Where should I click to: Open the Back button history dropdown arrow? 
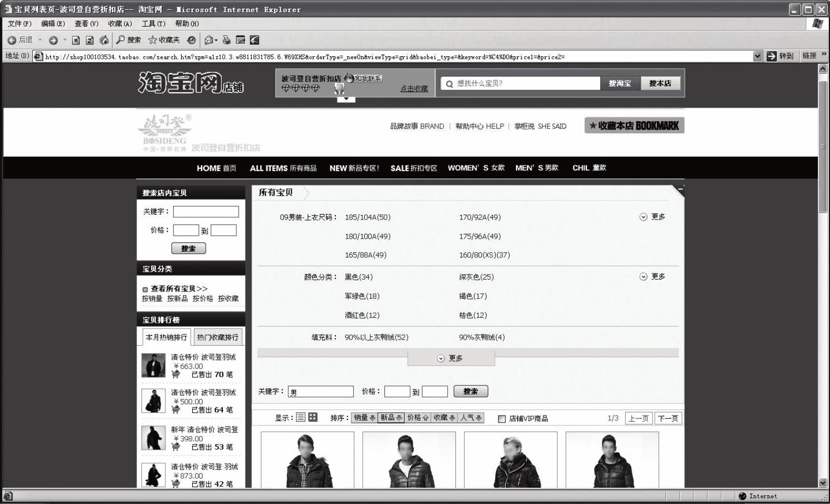[x=40, y=40]
